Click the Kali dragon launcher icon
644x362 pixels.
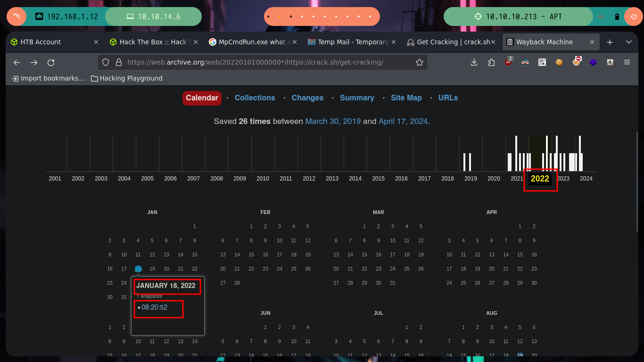(x=17, y=16)
